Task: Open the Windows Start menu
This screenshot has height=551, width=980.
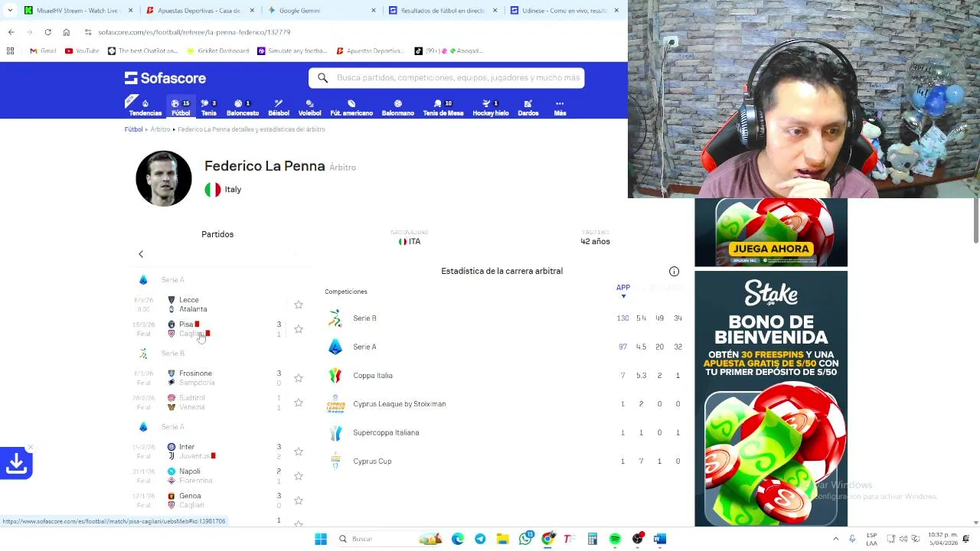Action: (x=321, y=539)
